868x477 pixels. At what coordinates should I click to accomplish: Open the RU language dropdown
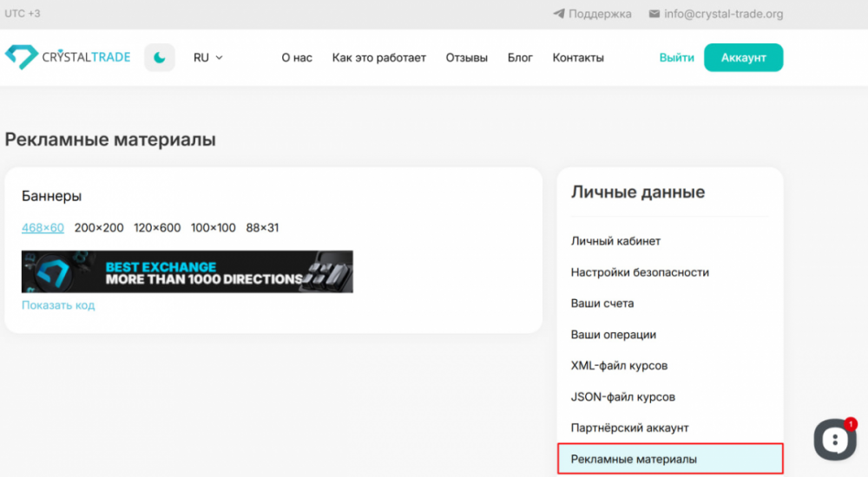point(208,58)
